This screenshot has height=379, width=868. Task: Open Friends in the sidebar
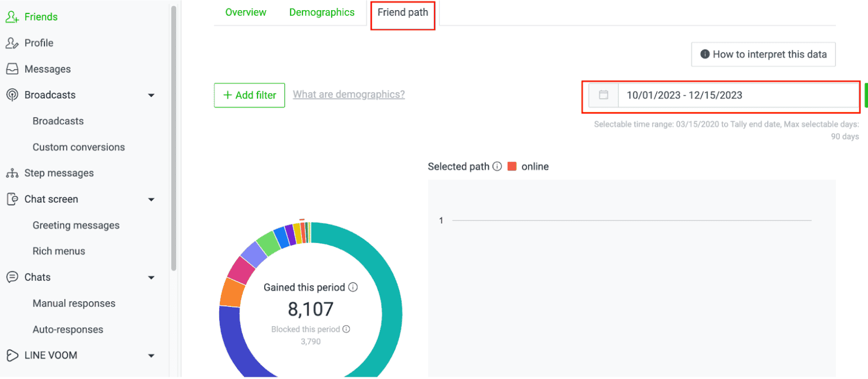[41, 17]
